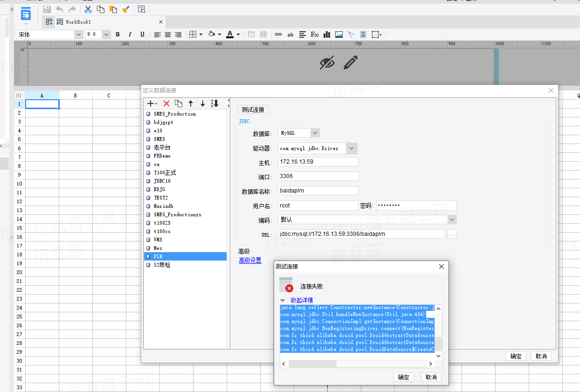Viewport: 580px width, 392px height.
Task: Click the sort connections icon in the list toolbar
Action: [214, 103]
